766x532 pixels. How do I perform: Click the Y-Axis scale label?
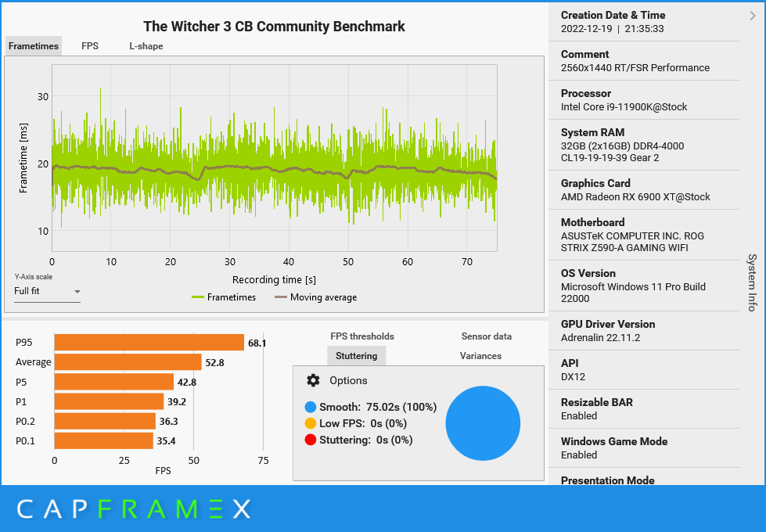pos(33,276)
